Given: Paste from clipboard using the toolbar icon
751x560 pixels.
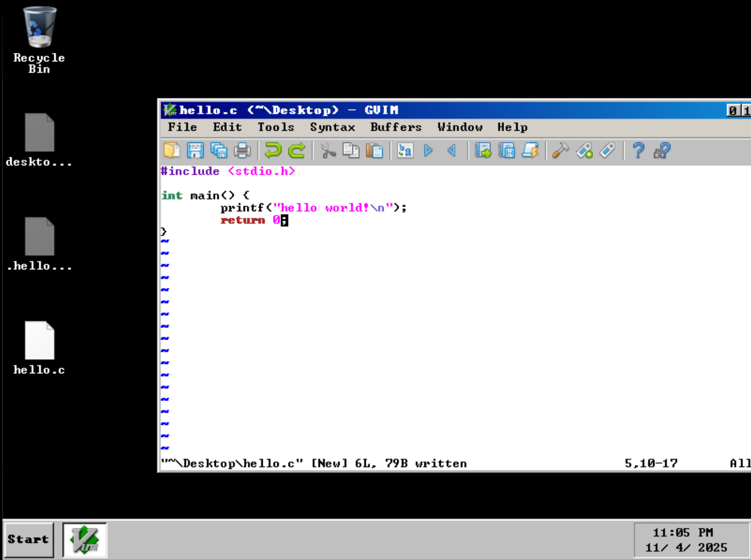Looking at the screenshot, I should point(375,151).
